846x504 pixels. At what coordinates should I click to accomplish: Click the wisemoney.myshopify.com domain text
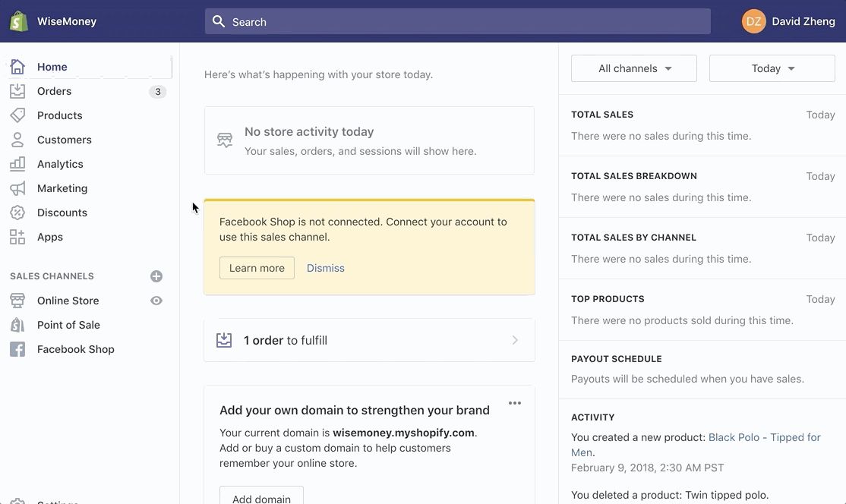[x=403, y=433]
